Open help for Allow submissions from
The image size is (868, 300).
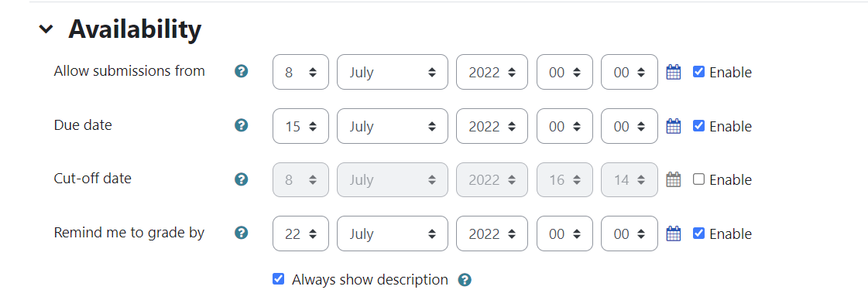pos(241,71)
